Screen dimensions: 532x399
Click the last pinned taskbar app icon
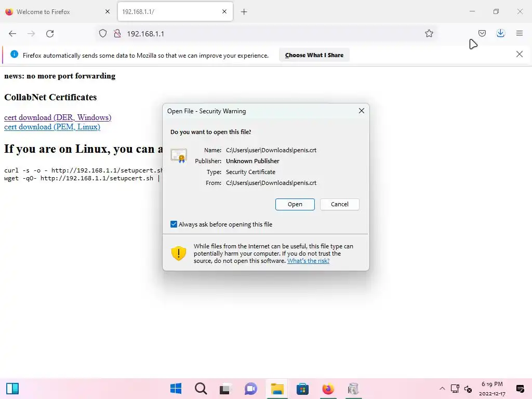tap(353, 389)
